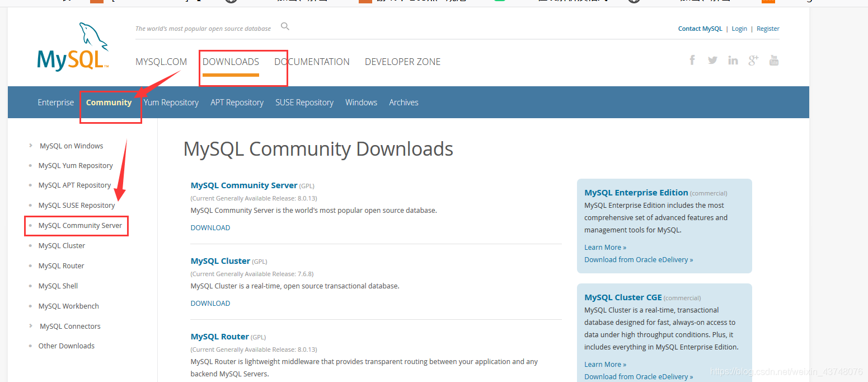Open the DEVELOPER ZONE top menu
The width and height of the screenshot is (868, 382).
coord(402,62)
